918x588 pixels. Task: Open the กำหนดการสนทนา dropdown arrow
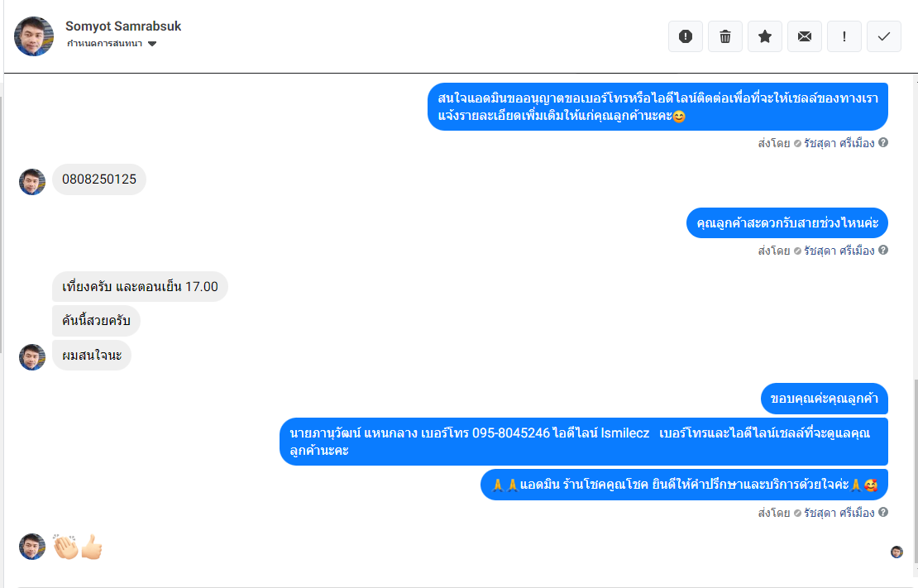(152, 44)
